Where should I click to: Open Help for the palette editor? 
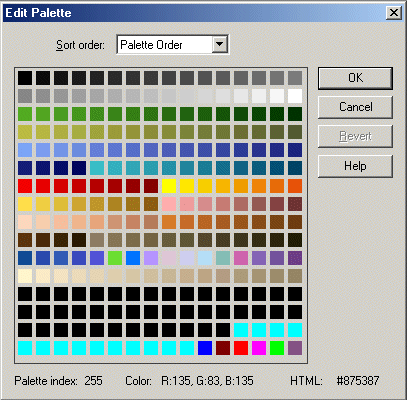355,166
